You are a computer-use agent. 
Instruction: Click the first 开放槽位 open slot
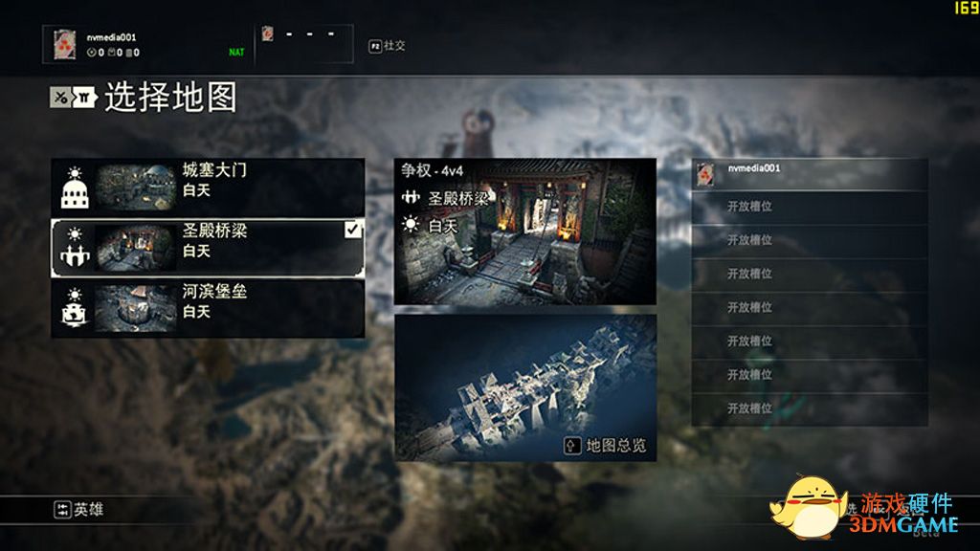coord(810,207)
